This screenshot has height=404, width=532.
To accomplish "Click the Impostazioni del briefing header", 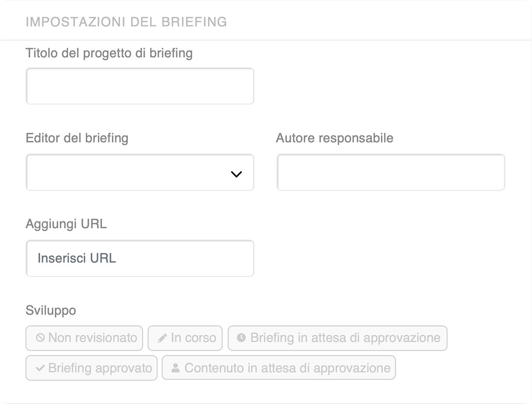I will point(126,22).
